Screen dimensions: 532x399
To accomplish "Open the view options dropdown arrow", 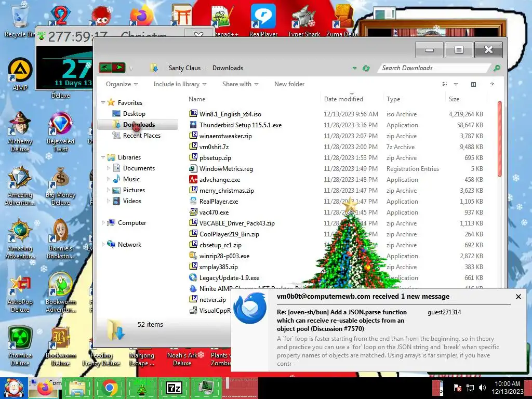I will 456,85.
